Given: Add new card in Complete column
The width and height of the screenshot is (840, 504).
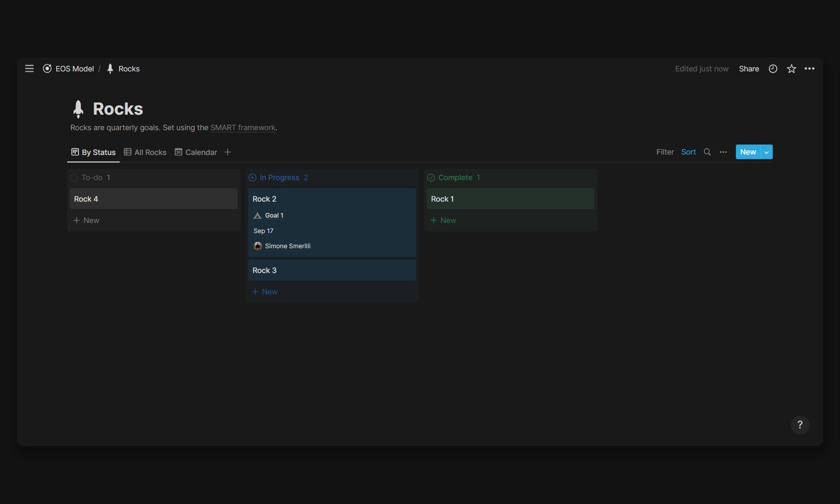Looking at the screenshot, I should [443, 220].
